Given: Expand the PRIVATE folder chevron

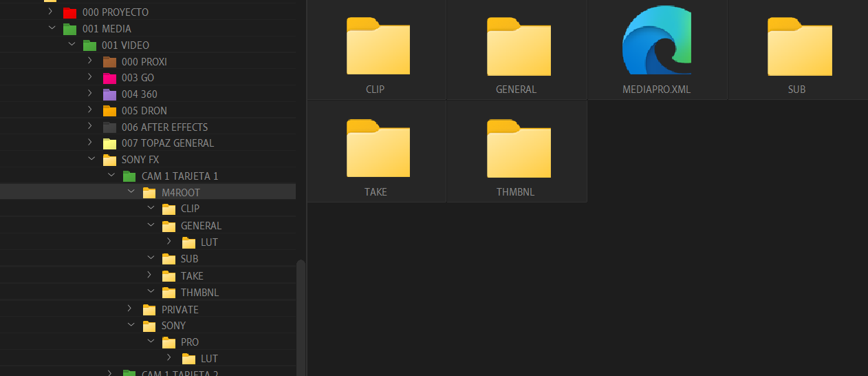Looking at the screenshot, I should pos(130,309).
